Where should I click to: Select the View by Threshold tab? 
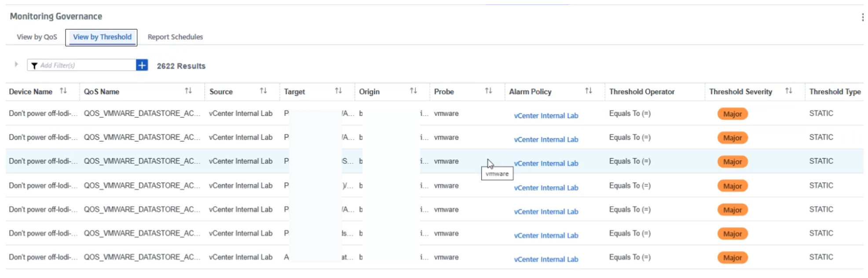[x=102, y=37]
